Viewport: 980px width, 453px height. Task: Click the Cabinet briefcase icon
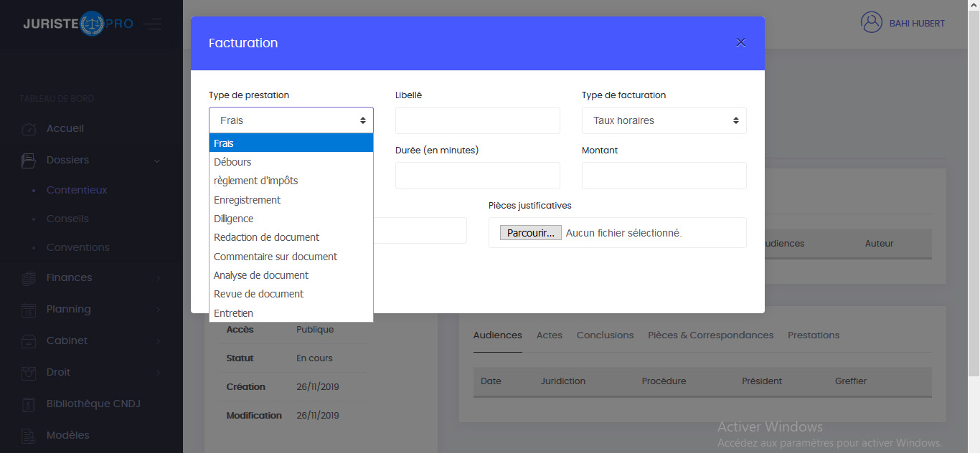29,341
